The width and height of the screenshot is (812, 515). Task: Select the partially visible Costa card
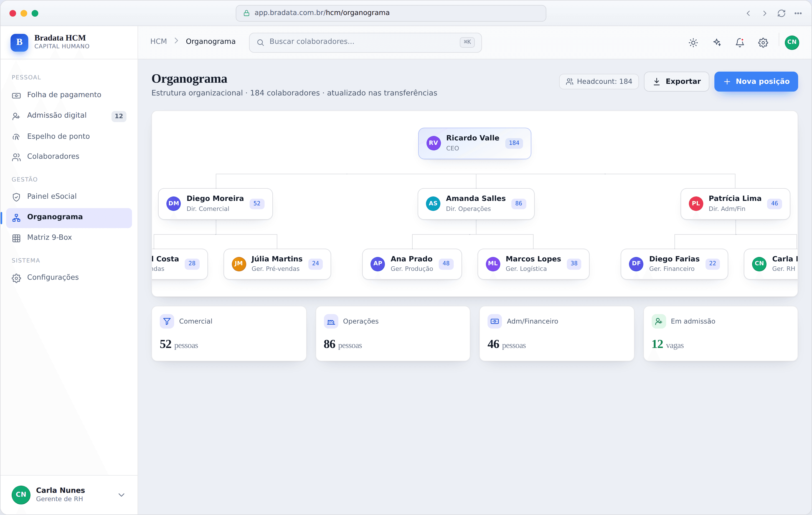coord(180,264)
